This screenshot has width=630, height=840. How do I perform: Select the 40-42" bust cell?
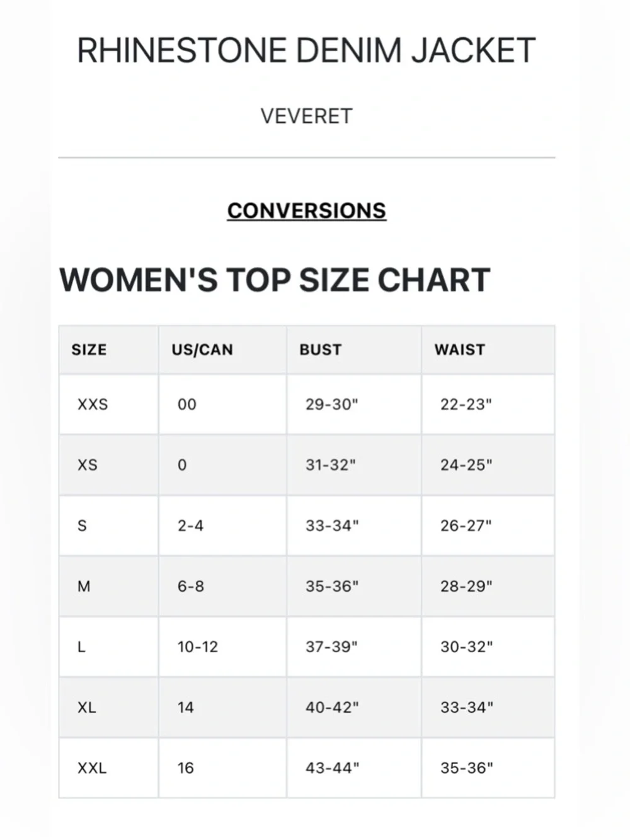[x=354, y=707]
